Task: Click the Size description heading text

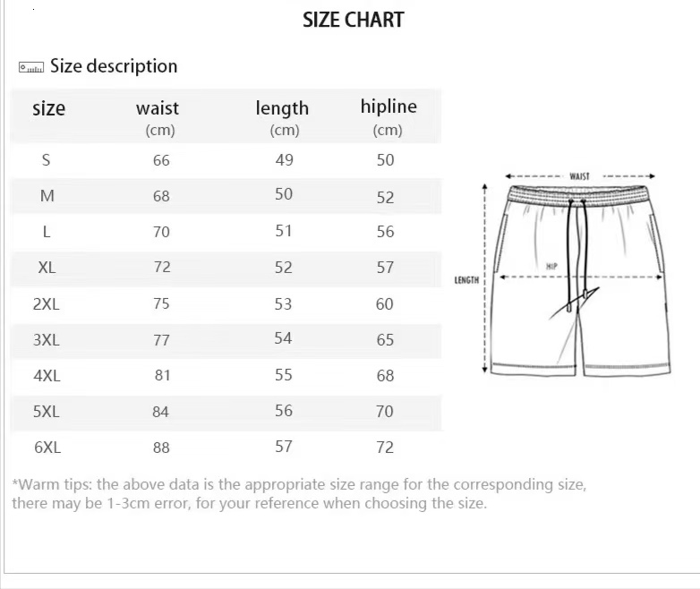Action: [x=114, y=66]
